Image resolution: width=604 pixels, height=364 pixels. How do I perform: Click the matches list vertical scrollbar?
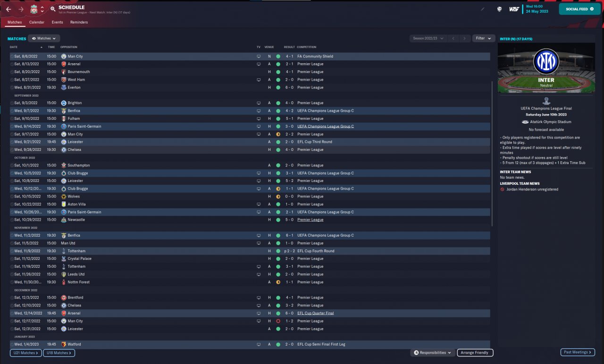492,153
